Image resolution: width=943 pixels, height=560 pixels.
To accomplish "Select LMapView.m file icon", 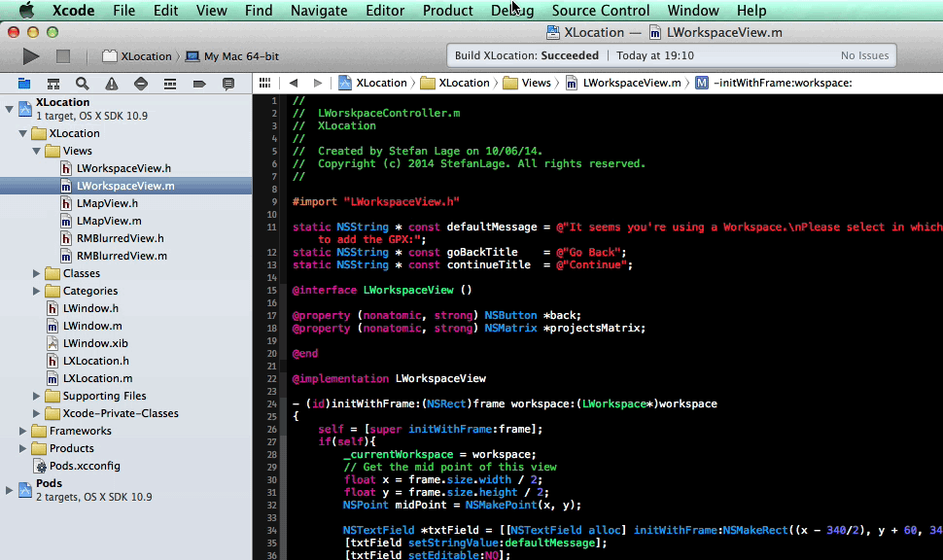I will click(x=66, y=221).
